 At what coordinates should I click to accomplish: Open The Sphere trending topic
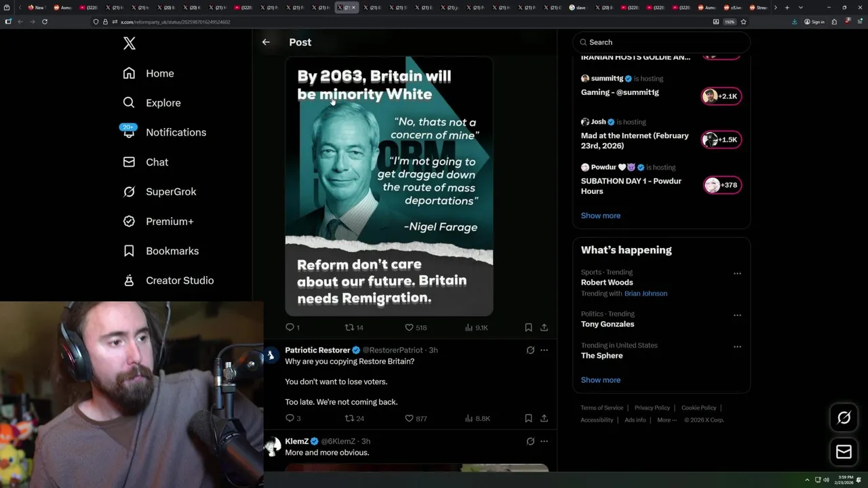click(x=601, y=356)
